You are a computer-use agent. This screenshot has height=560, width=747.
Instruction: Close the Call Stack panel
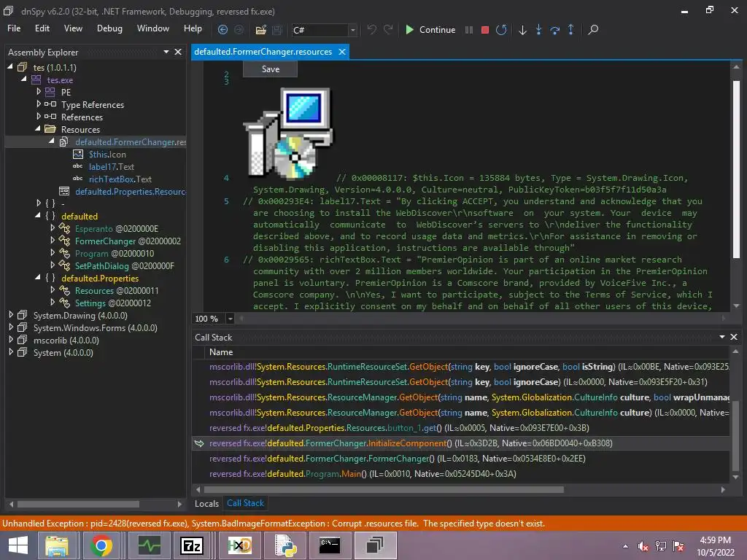[734, 337]
